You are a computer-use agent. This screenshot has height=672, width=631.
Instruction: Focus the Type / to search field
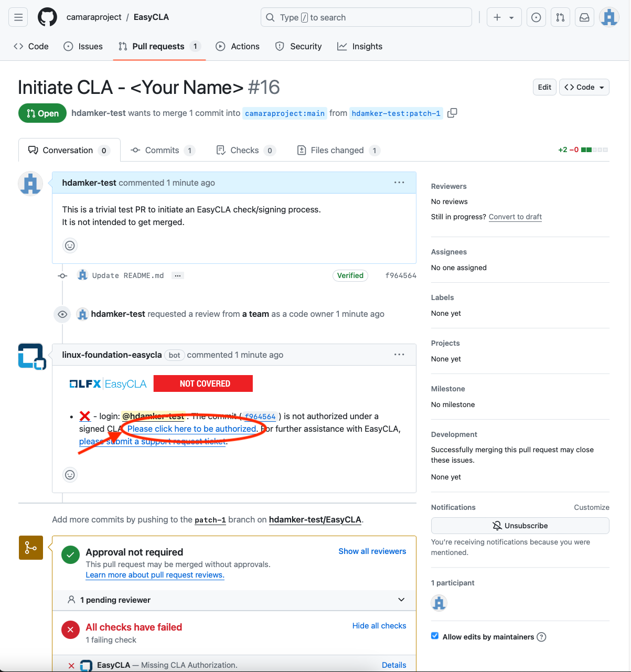(366, 17)
